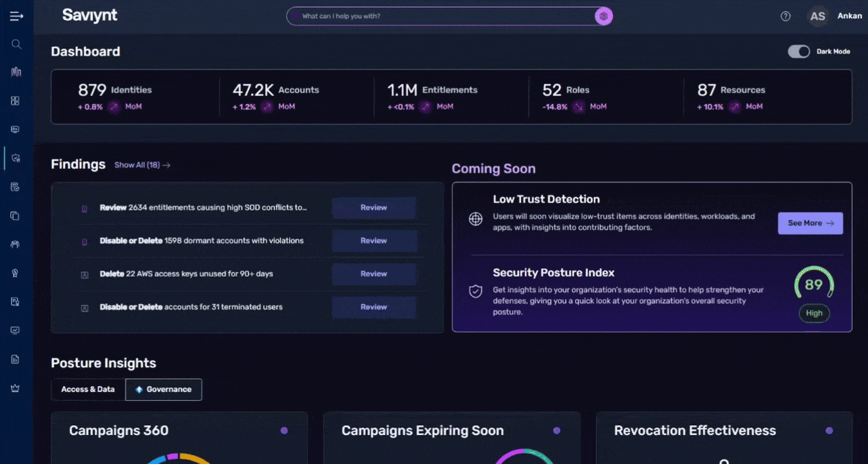This screenshot has height=464, width=868.
Task: Select the four-square grid icon in the sidebar
Action: point(15,101)
